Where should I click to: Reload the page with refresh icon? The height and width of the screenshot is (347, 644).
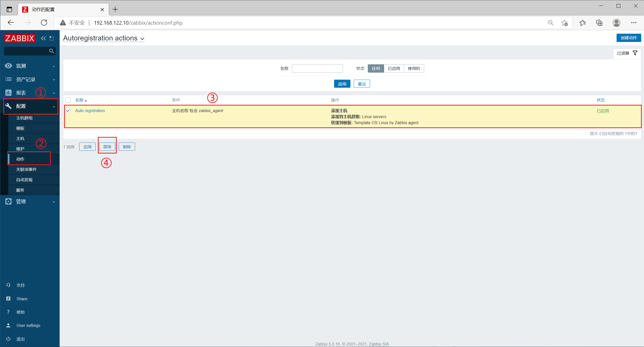click(x=44, y=23)
